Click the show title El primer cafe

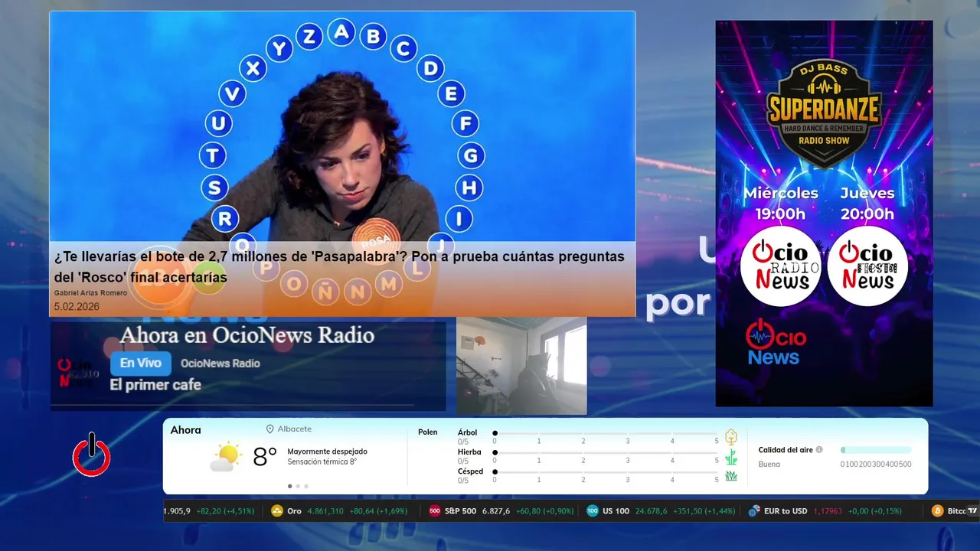click(155, 385)
